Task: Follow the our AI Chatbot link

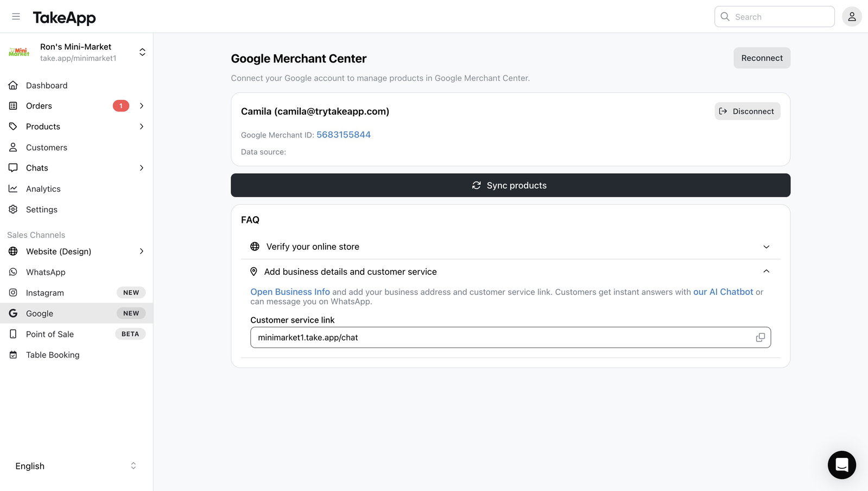Action: (723, 292)
